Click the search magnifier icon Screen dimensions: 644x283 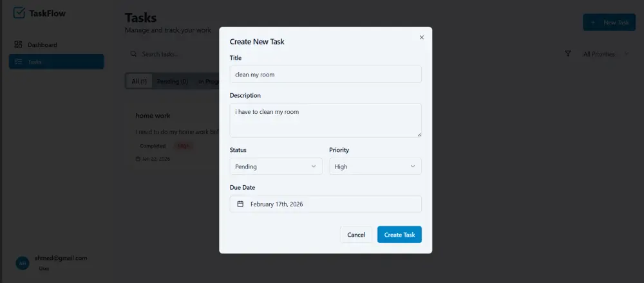[x=133, y=54]
